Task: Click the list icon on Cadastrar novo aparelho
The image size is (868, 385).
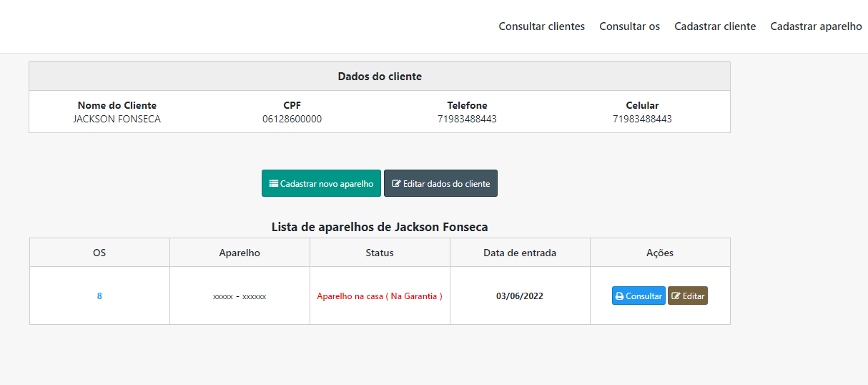Action: pos(273,184)
